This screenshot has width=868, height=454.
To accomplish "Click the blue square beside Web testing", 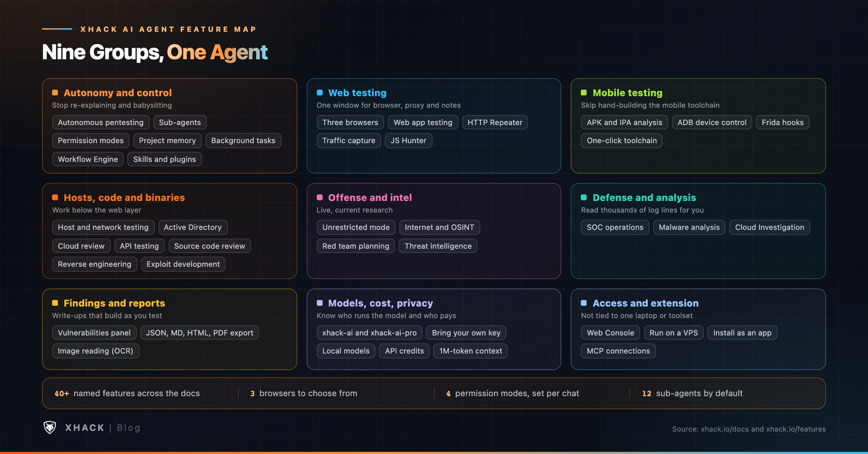I will (x=320, y=93).
